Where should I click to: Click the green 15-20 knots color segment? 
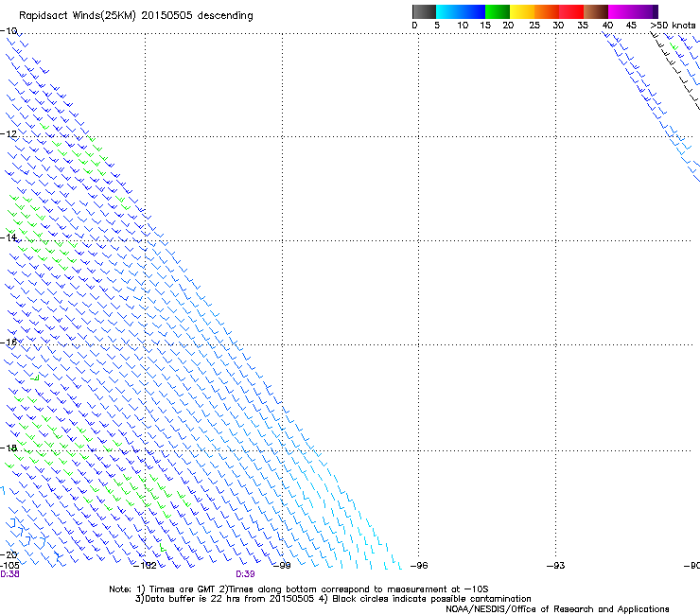(498, 11)
